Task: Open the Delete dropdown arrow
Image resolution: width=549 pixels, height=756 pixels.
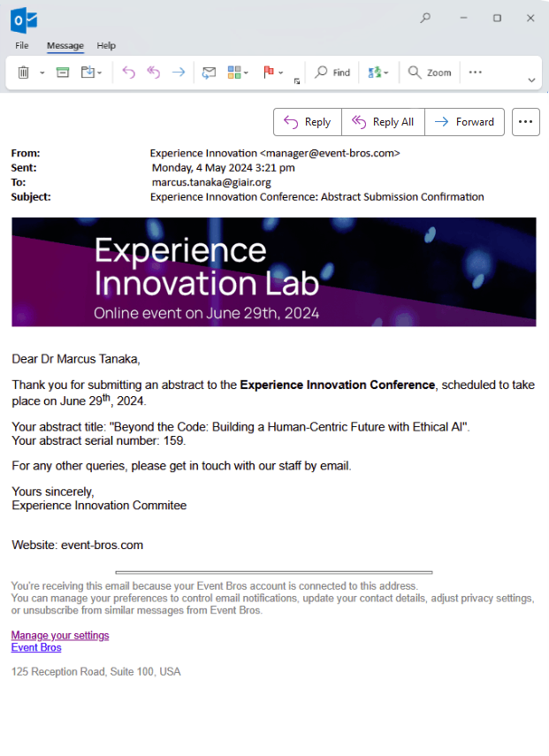Action: click(x=42, y=73)
